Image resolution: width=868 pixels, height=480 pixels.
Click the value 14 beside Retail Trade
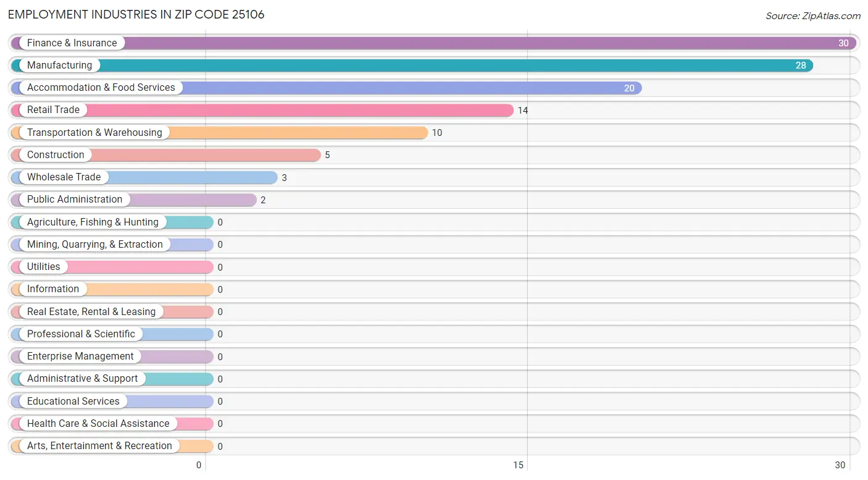tap(523, 110)
